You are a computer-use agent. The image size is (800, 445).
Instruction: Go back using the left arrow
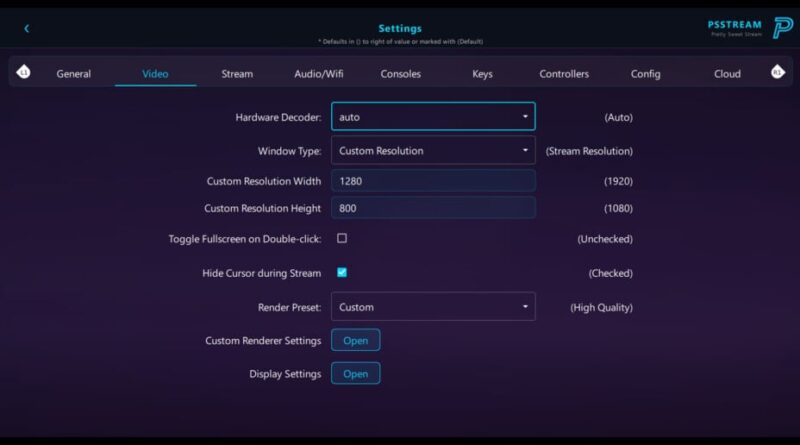pos(27,29)
